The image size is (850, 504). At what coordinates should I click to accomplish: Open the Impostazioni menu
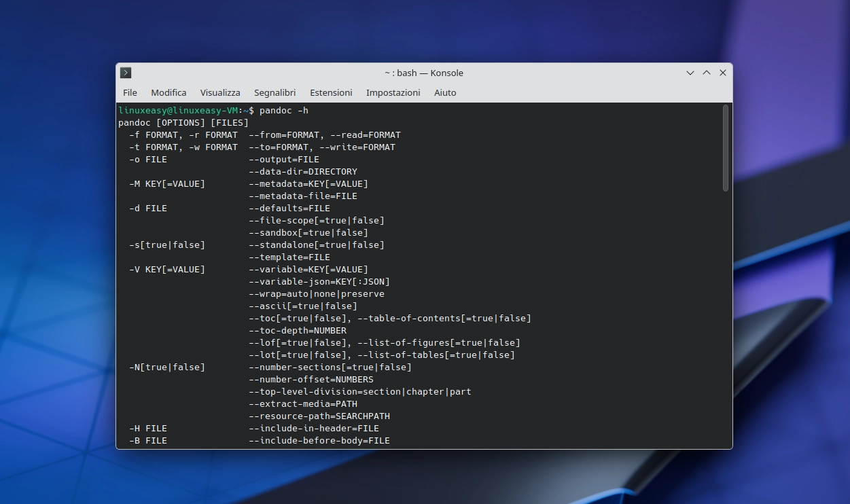[x=393, y=92]
